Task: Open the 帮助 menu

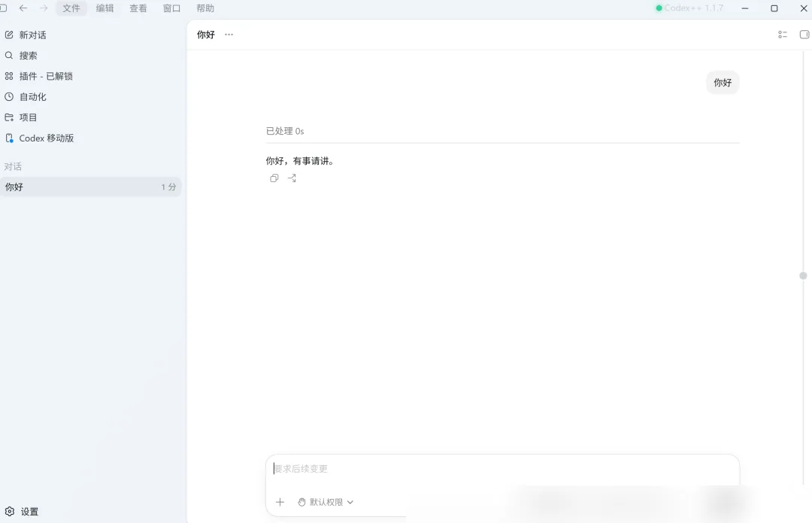Action: point(205,8)
